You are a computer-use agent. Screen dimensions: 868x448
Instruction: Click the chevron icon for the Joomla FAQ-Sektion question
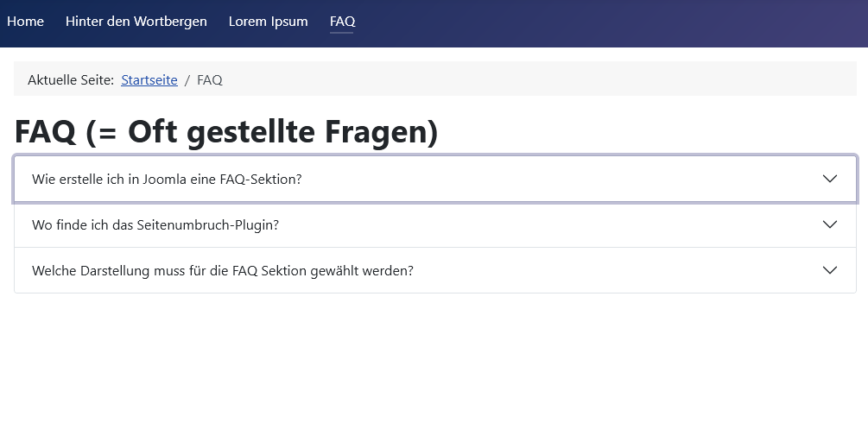(x=830, y=179)
